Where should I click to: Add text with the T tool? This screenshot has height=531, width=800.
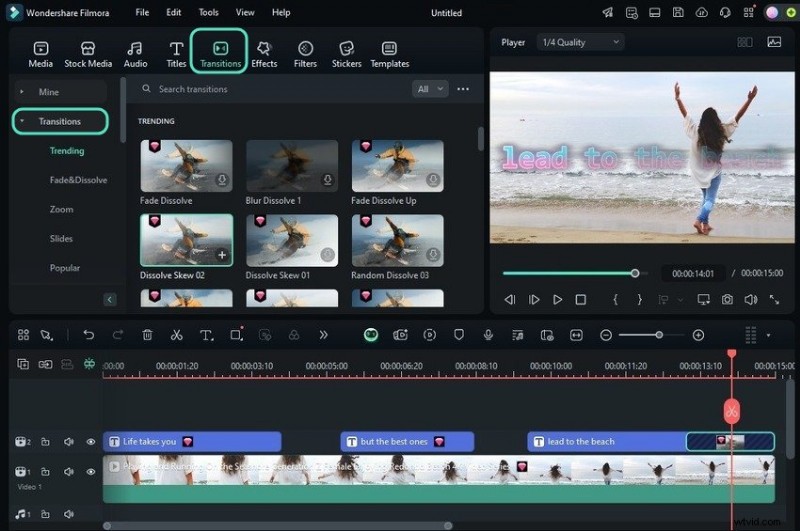206,335
